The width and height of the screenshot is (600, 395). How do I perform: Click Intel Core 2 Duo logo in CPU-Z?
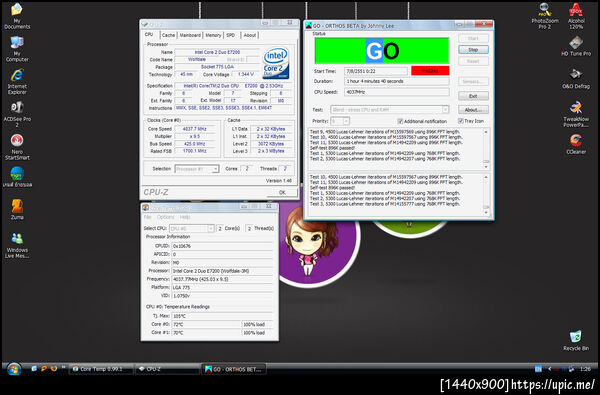click(x=276, y=64)
